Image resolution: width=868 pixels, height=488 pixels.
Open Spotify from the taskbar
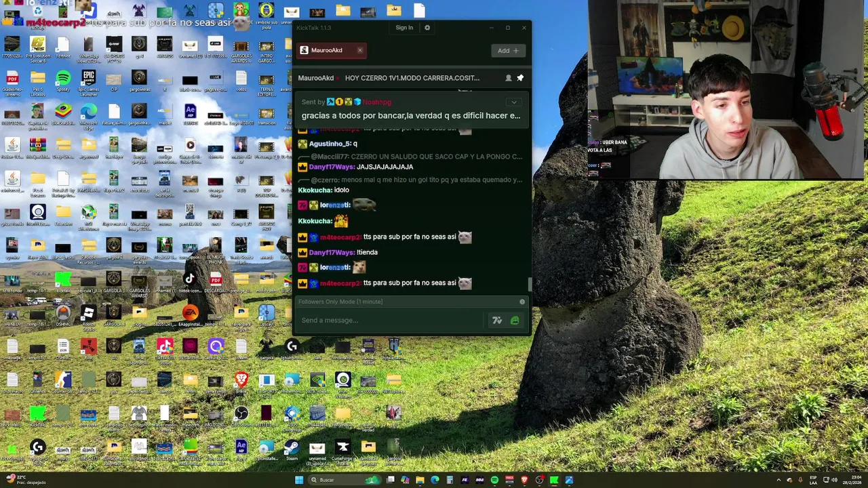pos(494,480)
